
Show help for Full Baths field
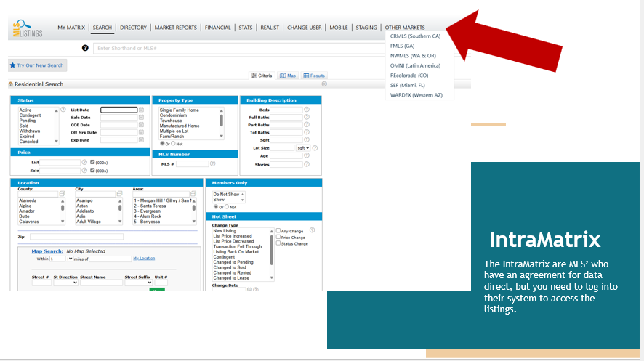307,118
